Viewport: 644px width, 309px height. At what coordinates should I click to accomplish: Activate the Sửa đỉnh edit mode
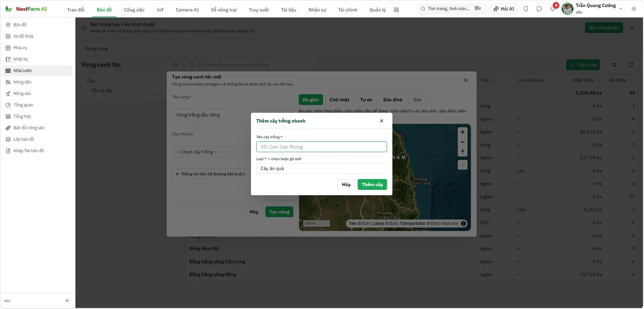393,100
